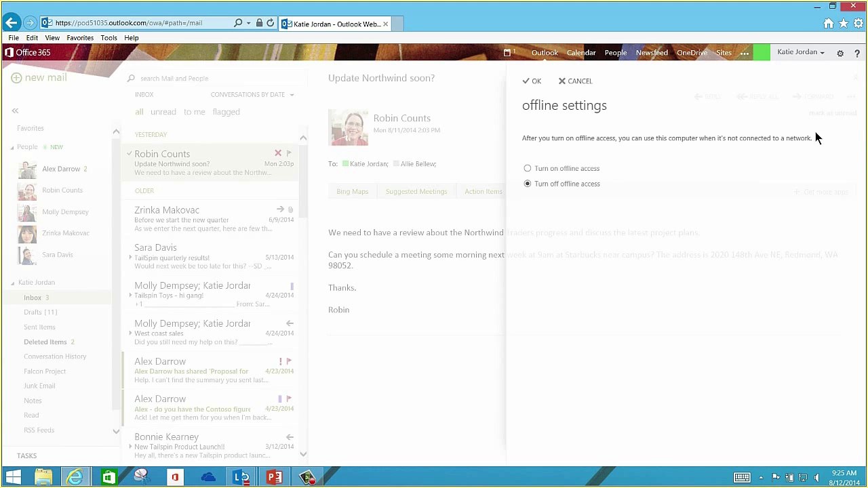Click the calendar reminder icon in header

point(508,52)
